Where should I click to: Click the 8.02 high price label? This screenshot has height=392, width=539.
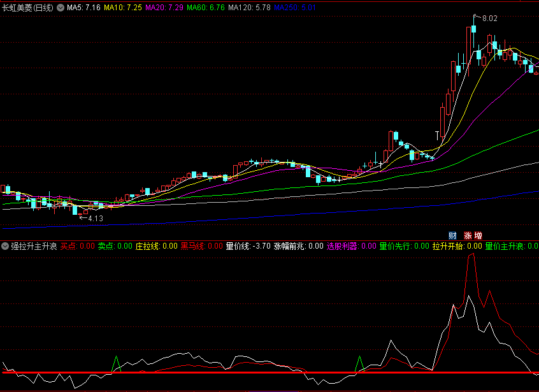[490, 18]
